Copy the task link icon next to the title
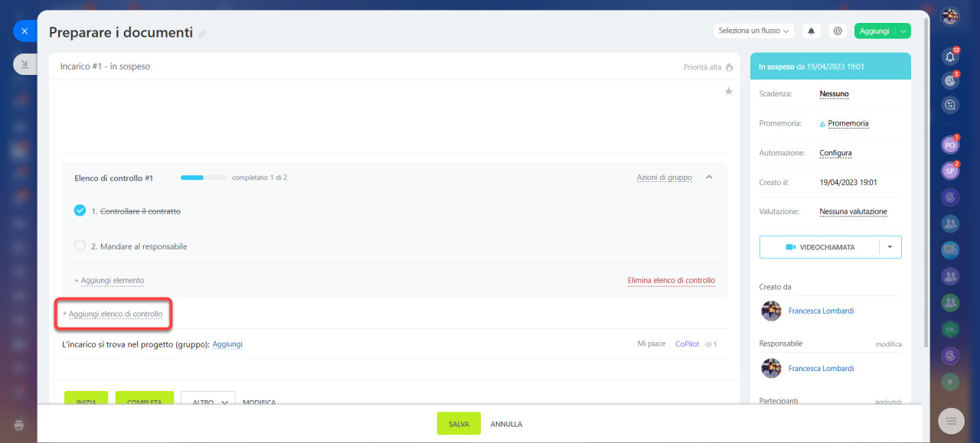980x443 pixels. 203,34
